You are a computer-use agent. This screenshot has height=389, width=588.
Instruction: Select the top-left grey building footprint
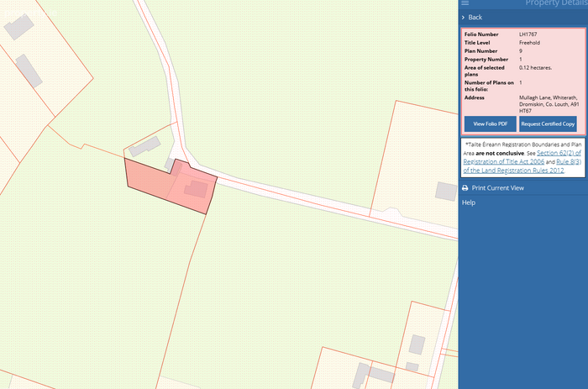pyautogui.click(x=18, y=26)
